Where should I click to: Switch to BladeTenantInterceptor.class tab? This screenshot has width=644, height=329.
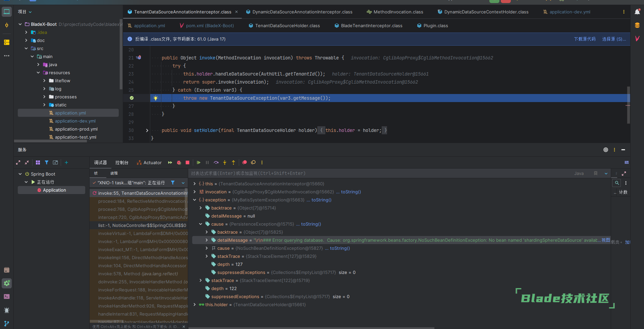pyautogui.click(x=368, y=26)
